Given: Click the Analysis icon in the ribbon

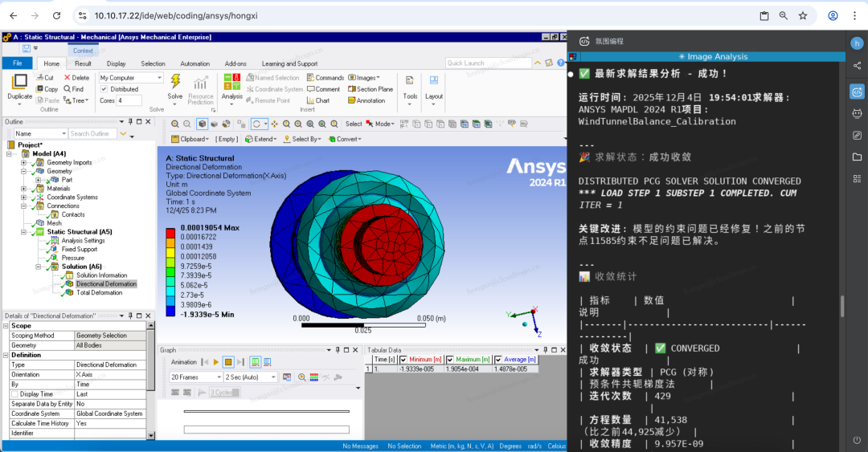Looking at the screenshot, I should [232, 82].
